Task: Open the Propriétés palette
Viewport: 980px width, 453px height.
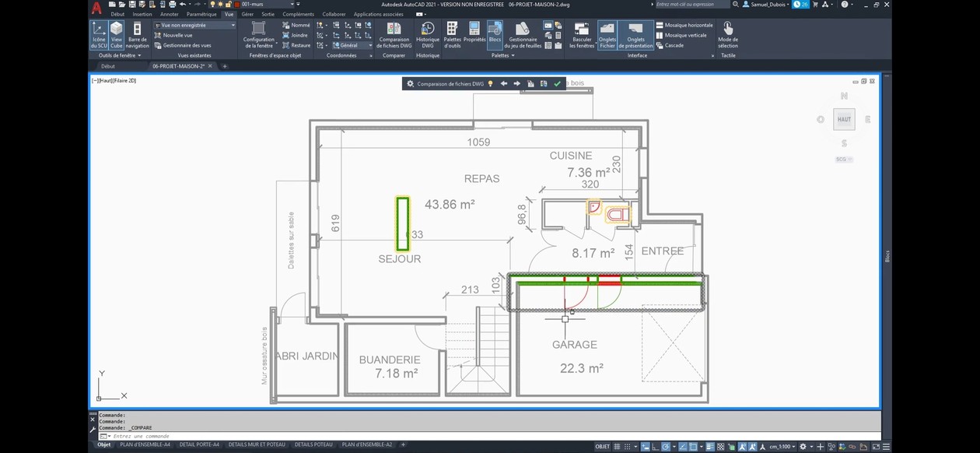Action: point(474,35)
